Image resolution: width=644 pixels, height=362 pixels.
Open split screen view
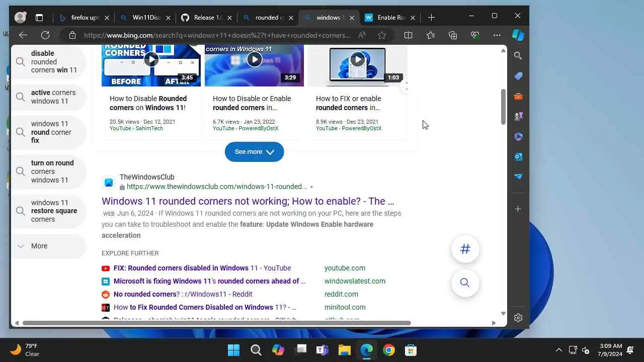[408, 35]
